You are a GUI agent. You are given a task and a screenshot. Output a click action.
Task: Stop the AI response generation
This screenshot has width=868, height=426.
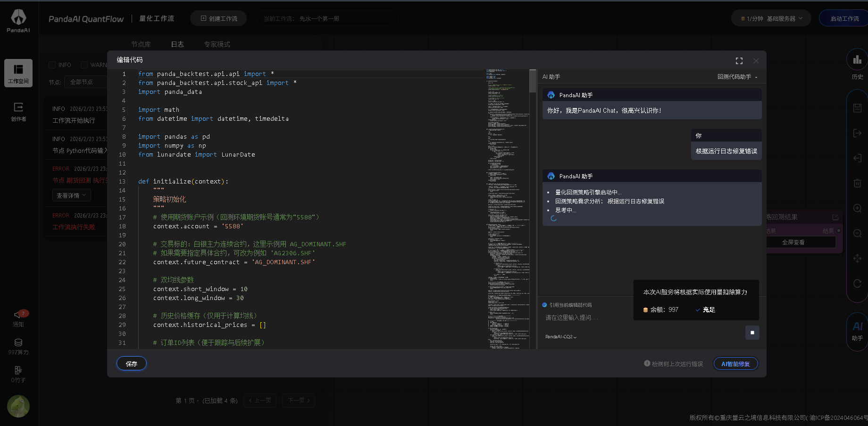(x=752, y=333)
